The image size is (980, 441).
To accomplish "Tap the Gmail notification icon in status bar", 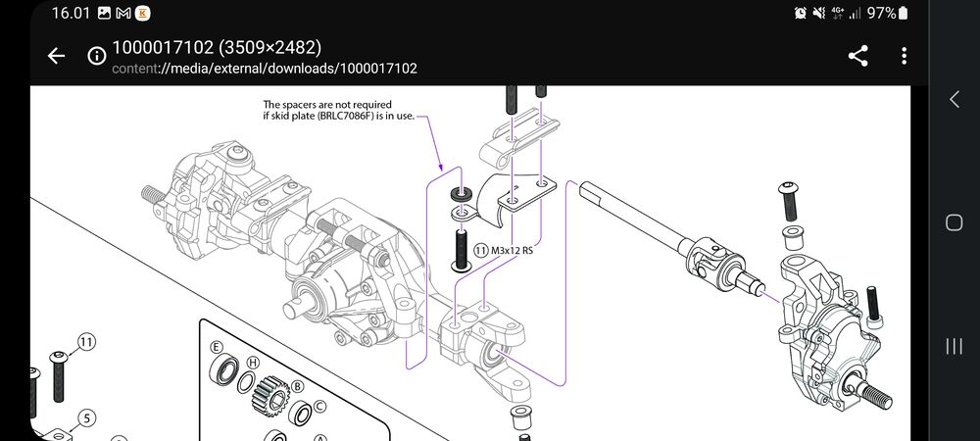I will point(123,13).
